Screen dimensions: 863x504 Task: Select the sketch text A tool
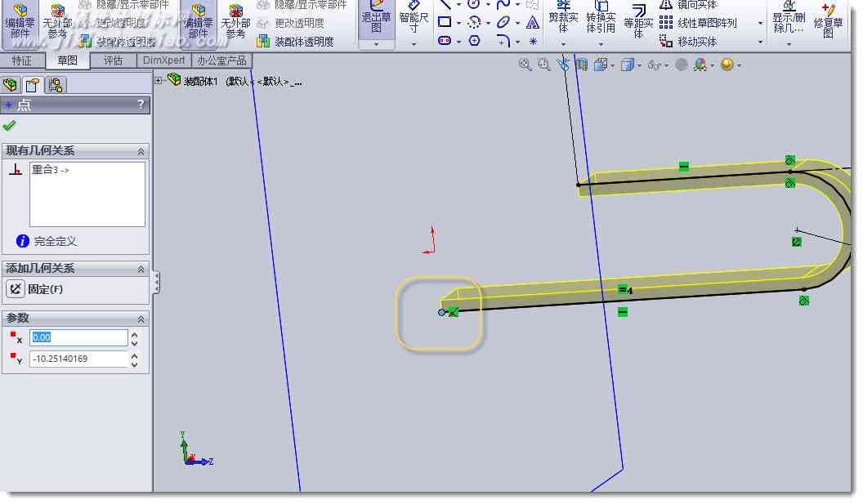pos(532,23)
